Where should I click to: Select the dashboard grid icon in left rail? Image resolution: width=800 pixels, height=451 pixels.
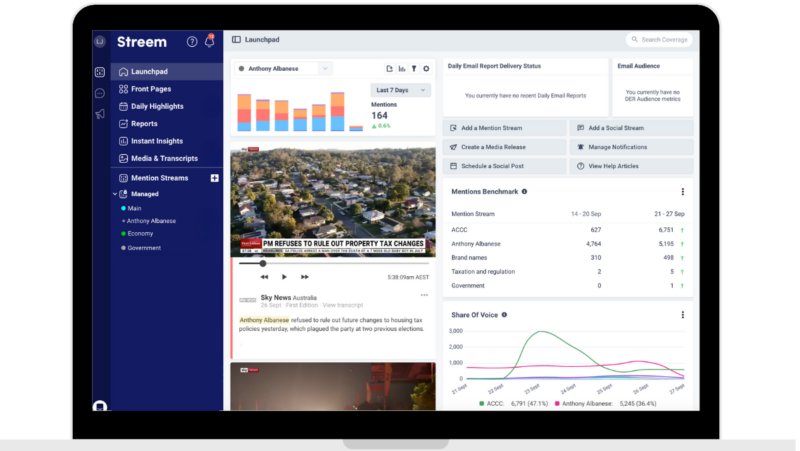coord(100,72)
